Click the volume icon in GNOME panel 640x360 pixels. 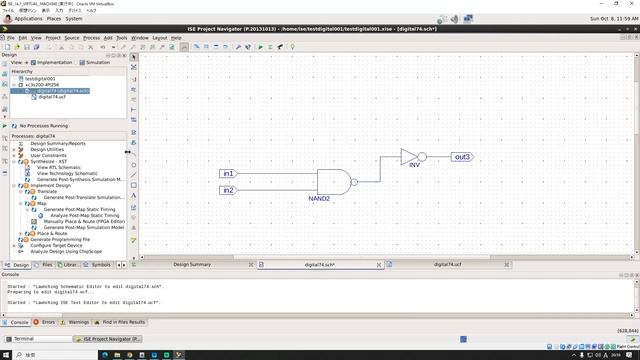[454, 19]
